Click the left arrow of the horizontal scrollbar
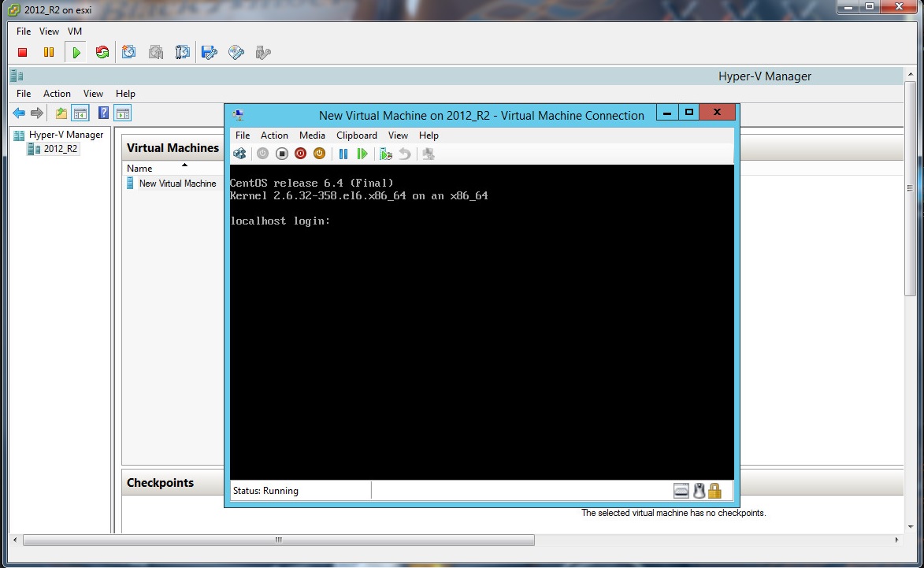 15,540
